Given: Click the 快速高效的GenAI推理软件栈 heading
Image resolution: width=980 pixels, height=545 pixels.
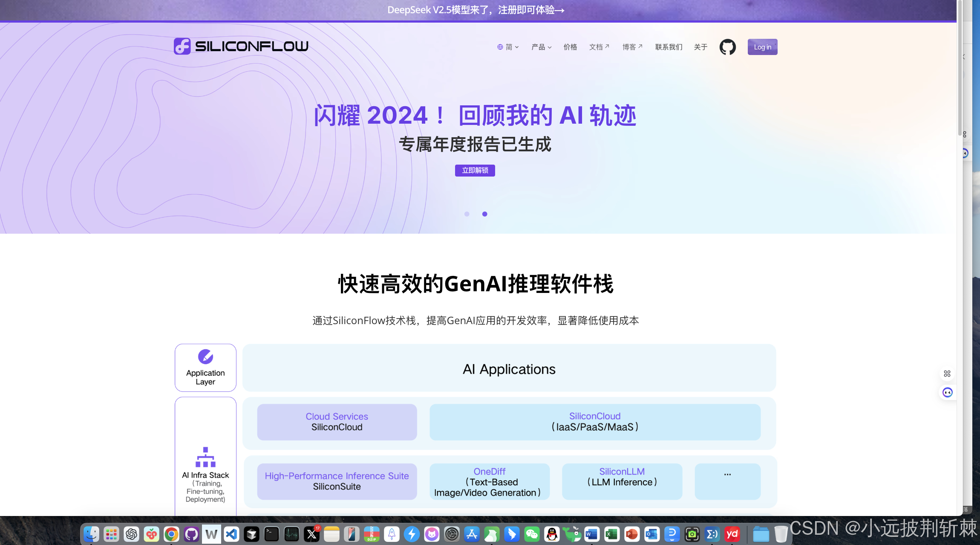Looking at the screenshot, I should pyautogui.click(x=476, y=284).
